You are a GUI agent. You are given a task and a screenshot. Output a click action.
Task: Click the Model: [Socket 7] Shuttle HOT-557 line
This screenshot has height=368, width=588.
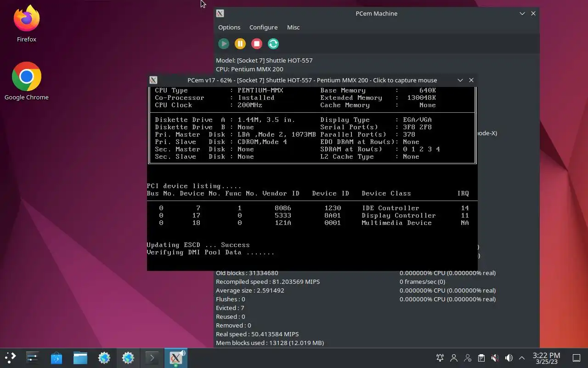264,60
